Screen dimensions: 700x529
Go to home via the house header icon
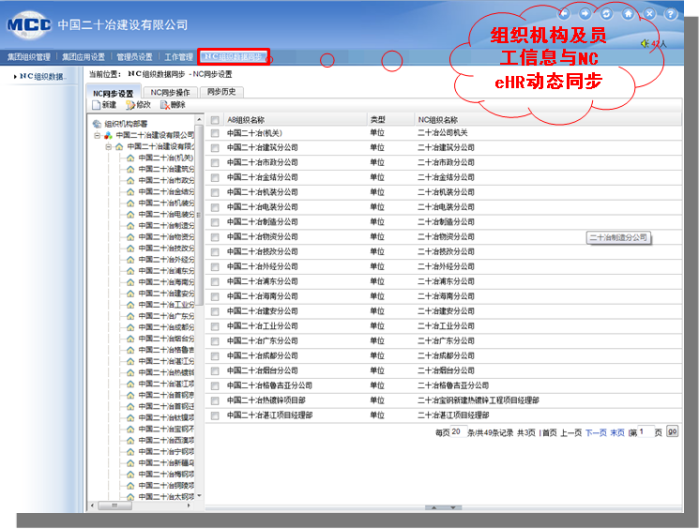coord(628,14)
